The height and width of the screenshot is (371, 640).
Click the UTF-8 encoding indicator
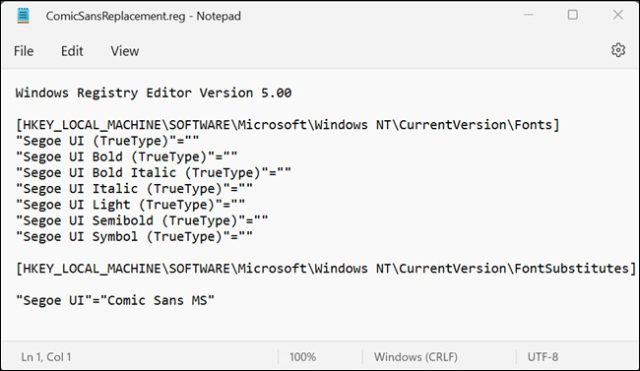[x=542, y=357]
